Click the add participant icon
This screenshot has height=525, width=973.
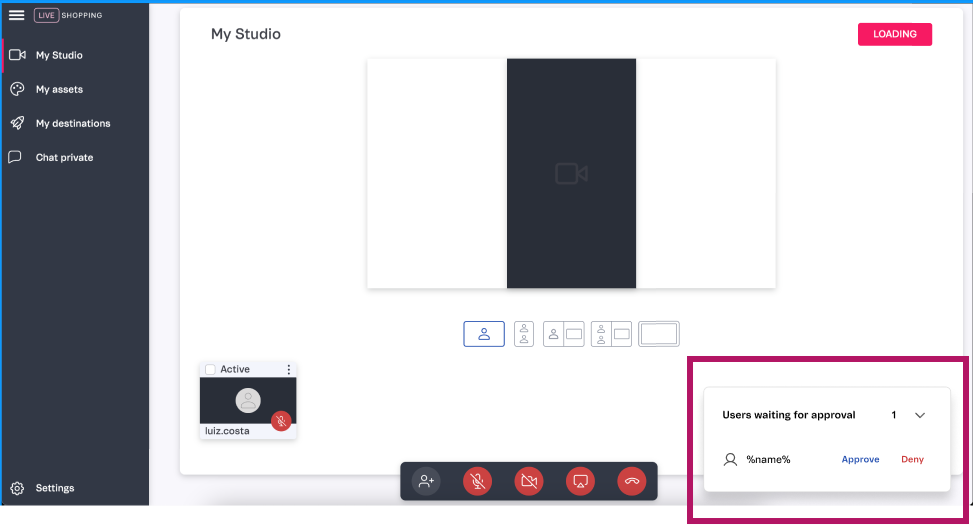pyautogui.click(x=427, y=481)
